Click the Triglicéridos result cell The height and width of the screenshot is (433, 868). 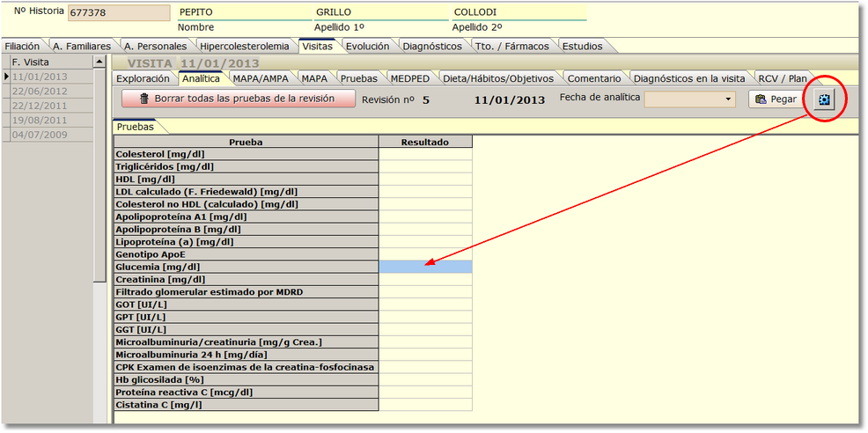click(x=426, y=166)
